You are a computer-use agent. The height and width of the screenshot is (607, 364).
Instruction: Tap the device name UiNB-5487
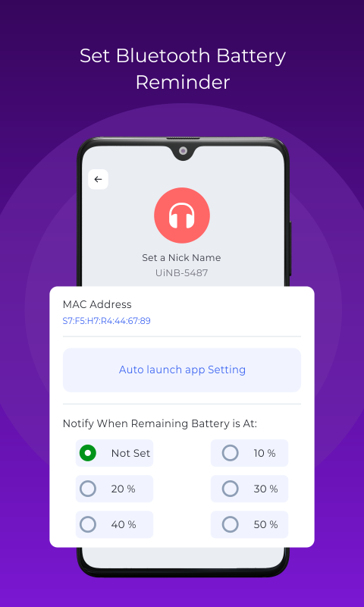(x=182, y=273)
